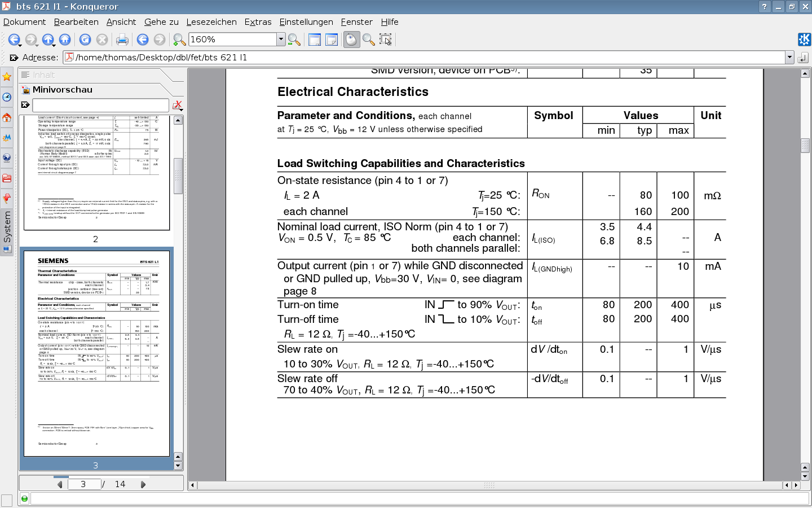
Task: Click the Stop loading icon
Action: pyautogui.click(x=102, y=39)
